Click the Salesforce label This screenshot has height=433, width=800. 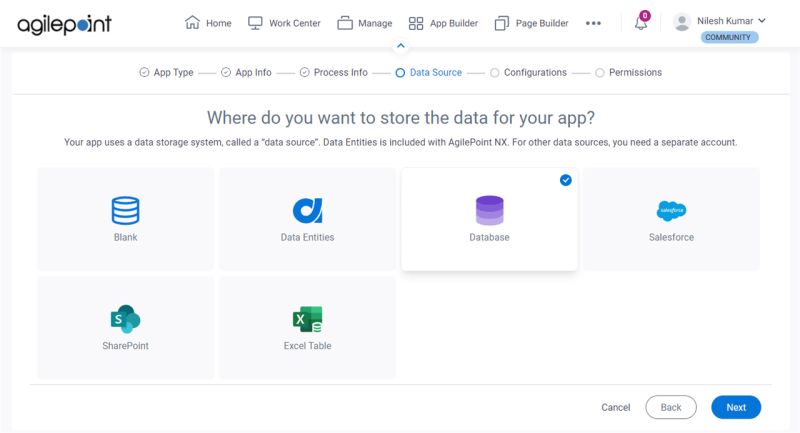pos(671,237)
